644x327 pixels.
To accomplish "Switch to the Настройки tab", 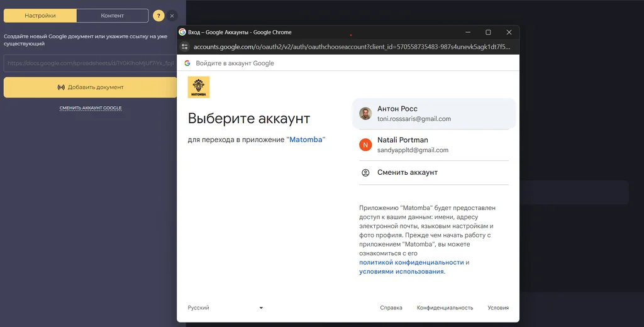I will [40, 16].
